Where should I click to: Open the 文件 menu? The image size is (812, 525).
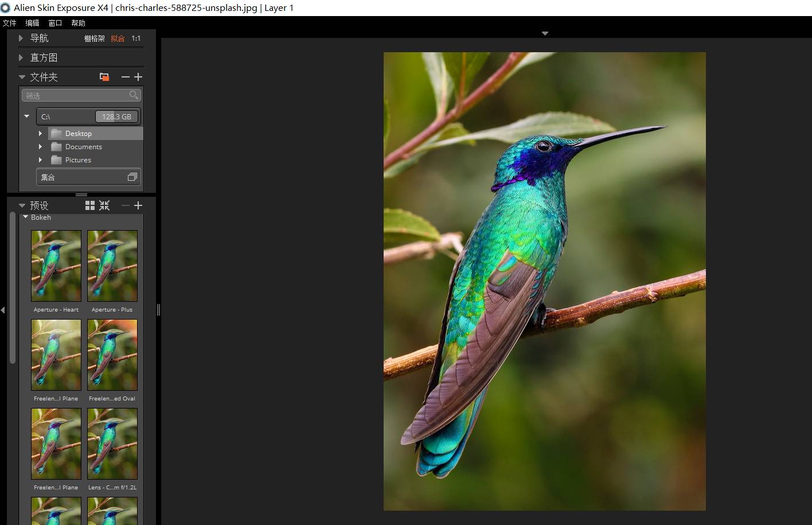10,23
